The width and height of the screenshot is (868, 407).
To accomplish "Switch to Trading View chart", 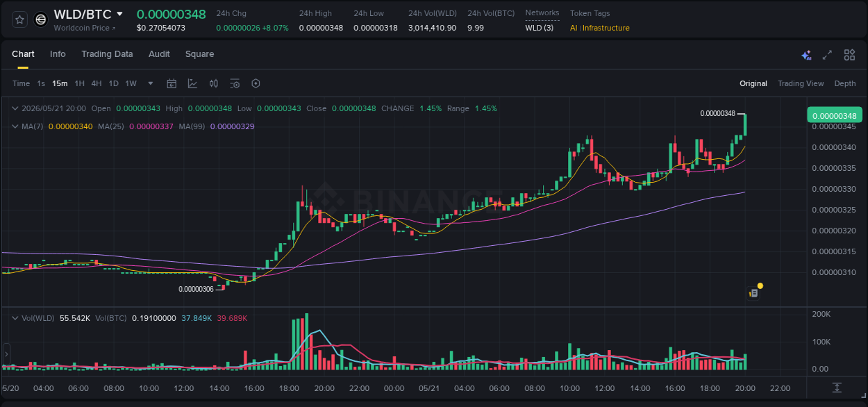I will point(801,83).
